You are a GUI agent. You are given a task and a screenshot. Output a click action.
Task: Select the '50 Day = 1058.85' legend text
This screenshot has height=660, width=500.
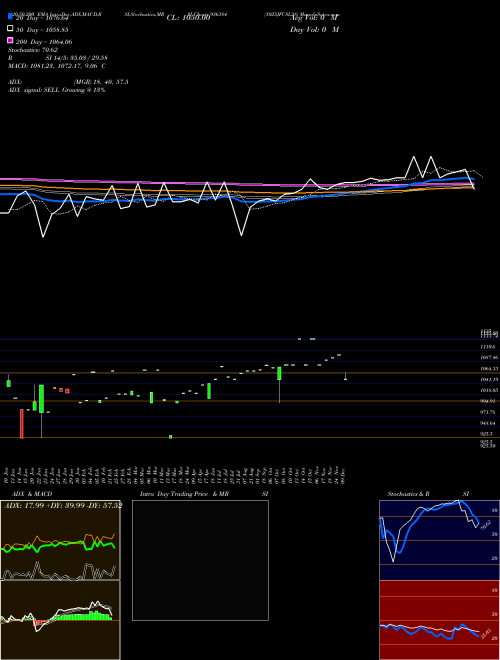42,30
